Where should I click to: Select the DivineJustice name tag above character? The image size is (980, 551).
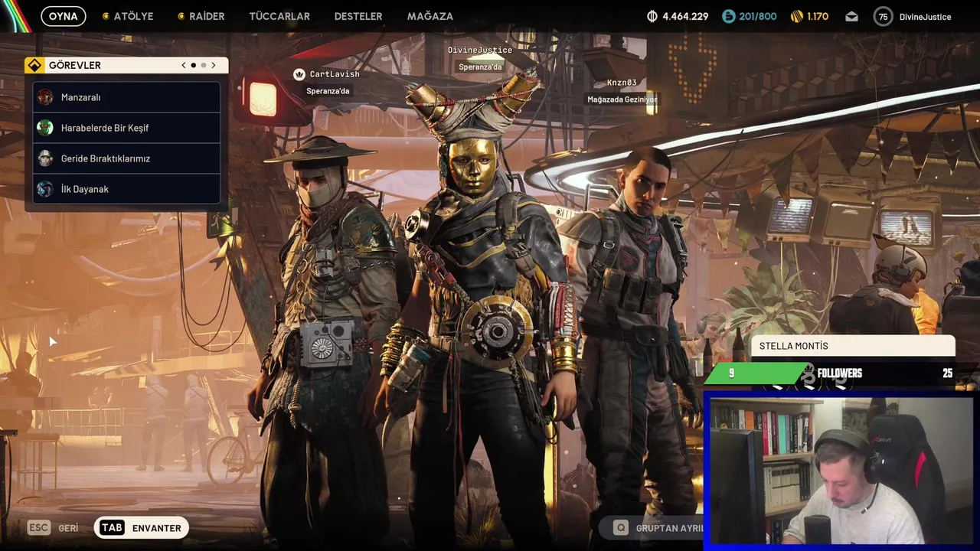point(480,50)
